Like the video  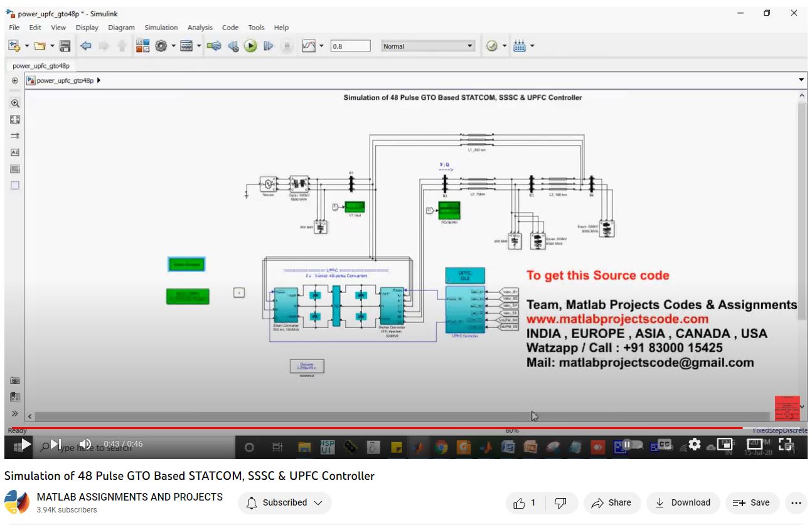tap(525, 502)
